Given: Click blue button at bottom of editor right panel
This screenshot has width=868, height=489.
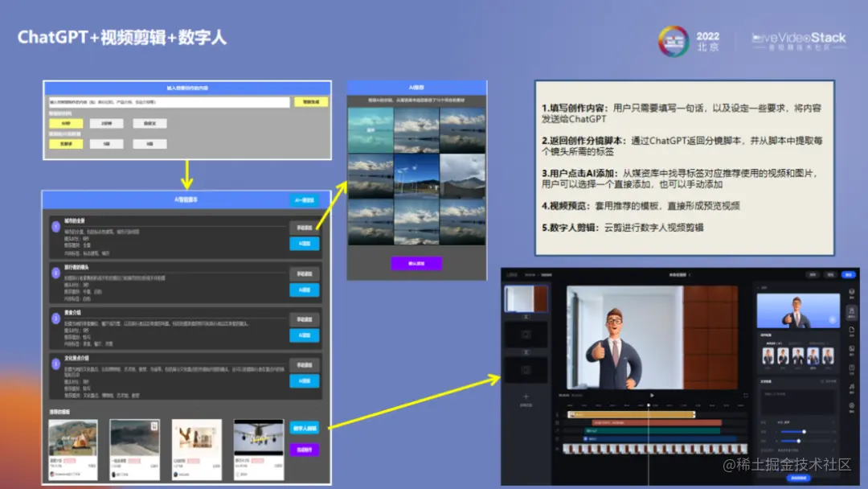Looking at the screenshot, I should click(798, 478).
